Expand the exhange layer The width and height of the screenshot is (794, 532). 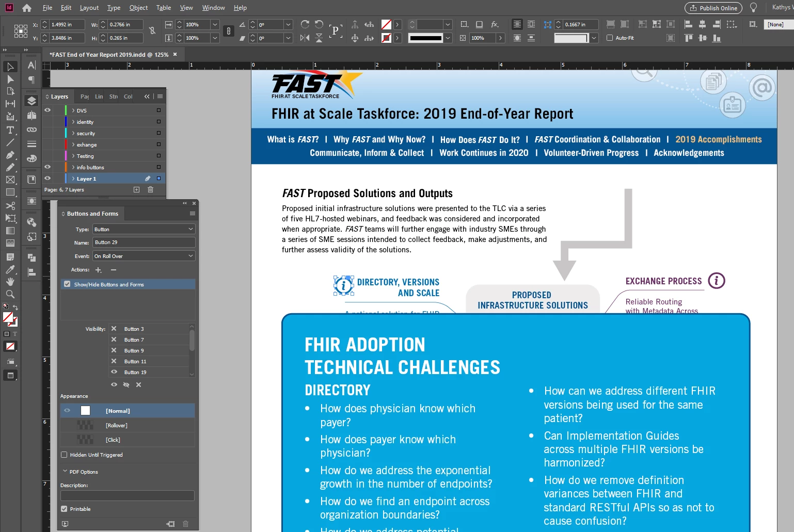pos(73,144)
